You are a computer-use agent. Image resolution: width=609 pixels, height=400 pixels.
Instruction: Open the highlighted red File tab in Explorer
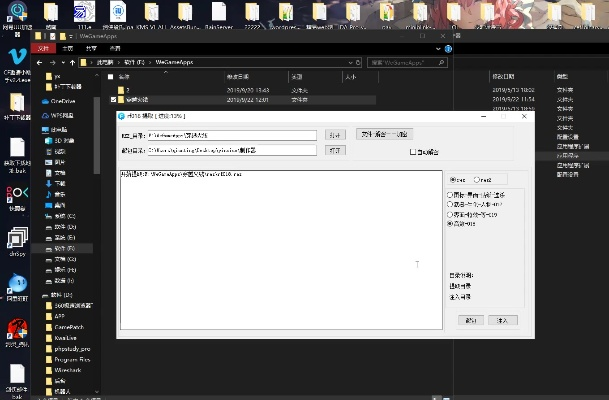click(x=43, y=47)
